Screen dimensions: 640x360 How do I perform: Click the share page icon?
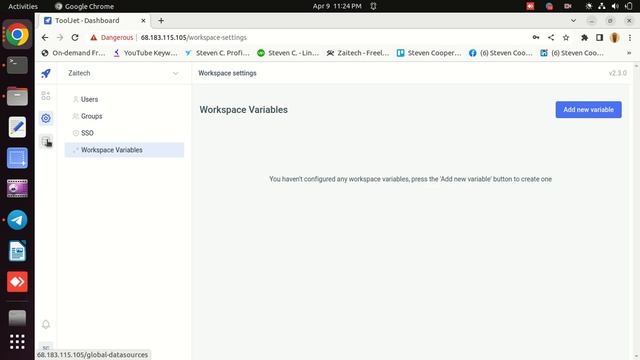coord(551,38)
